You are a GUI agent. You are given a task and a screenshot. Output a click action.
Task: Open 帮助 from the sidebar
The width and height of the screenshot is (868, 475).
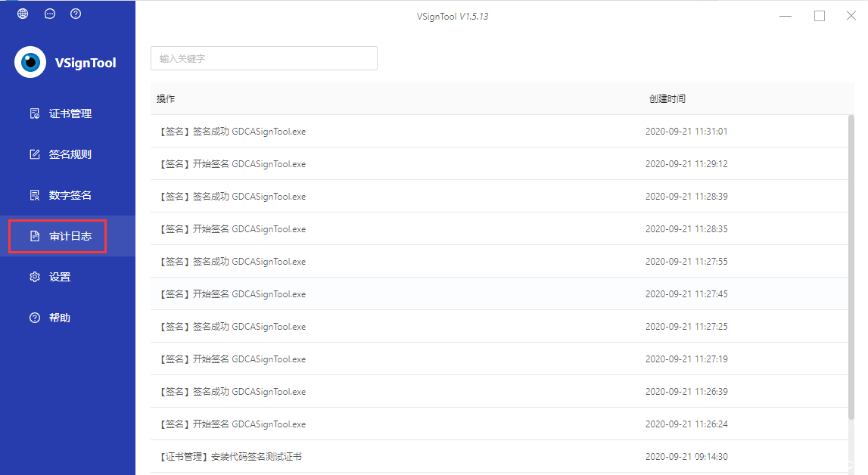(67, 318)
